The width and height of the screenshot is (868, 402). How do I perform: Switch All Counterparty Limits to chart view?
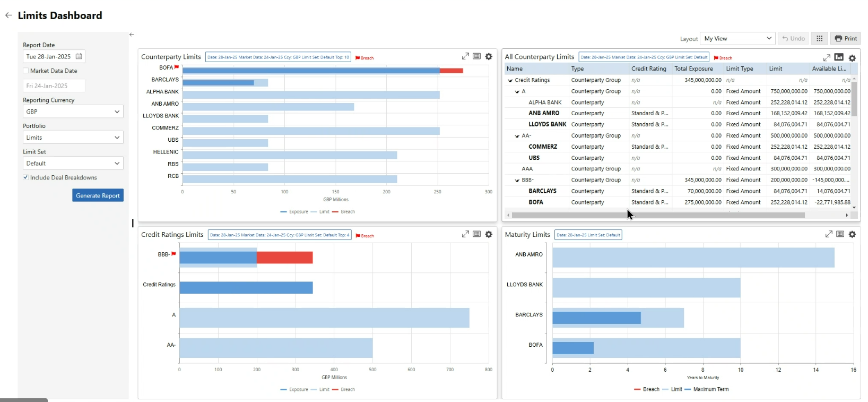(x=839, y=57)
